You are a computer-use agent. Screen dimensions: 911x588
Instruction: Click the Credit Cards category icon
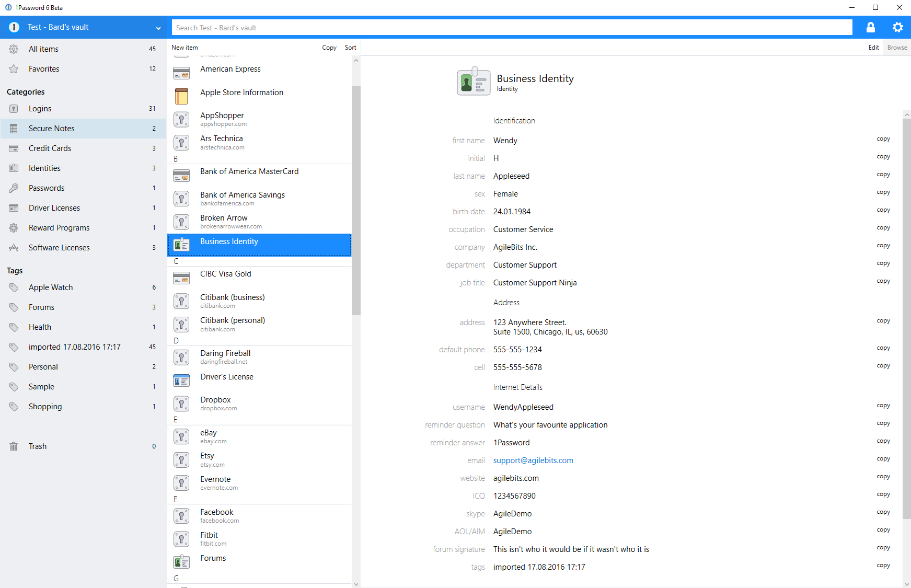pyautogui.click(x=14, y=148)
